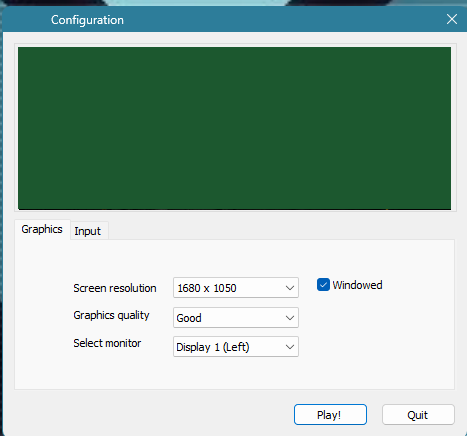Image resolution: width=467 pixels, height=436 pixels.
Task: Click the Play! button
Action: (330, 415)
